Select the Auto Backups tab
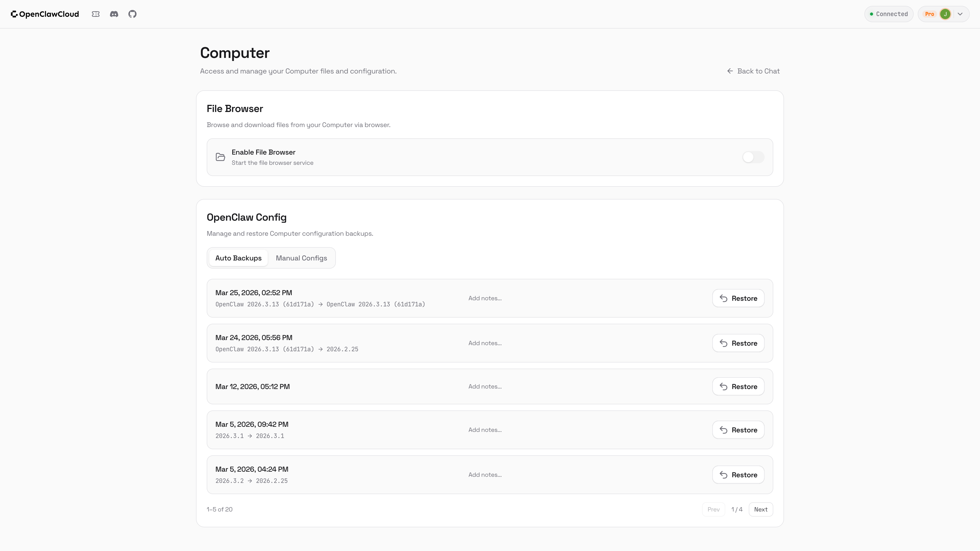The height and width of the screenshot is (551, 980). click(x=238, y=258)
